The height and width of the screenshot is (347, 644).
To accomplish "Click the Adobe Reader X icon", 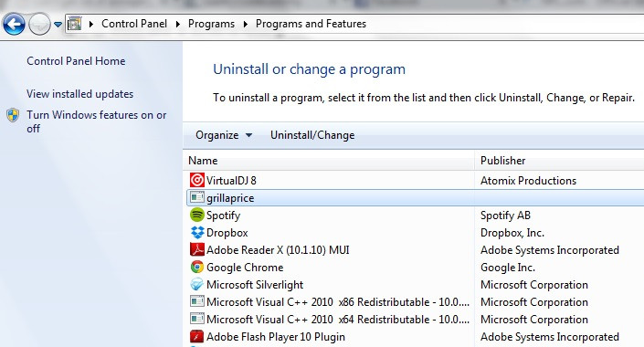I will coord(197,249).
